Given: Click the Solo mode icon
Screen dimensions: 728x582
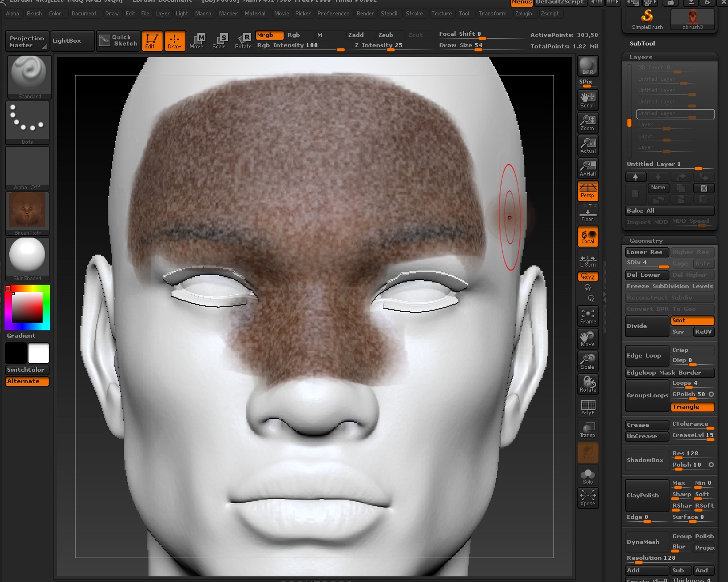Looking at the screenshot, I should coord(588,476).
